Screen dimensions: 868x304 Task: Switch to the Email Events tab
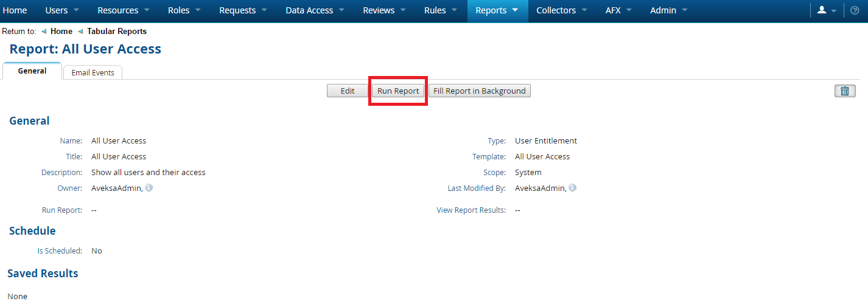tap(93, 72)
